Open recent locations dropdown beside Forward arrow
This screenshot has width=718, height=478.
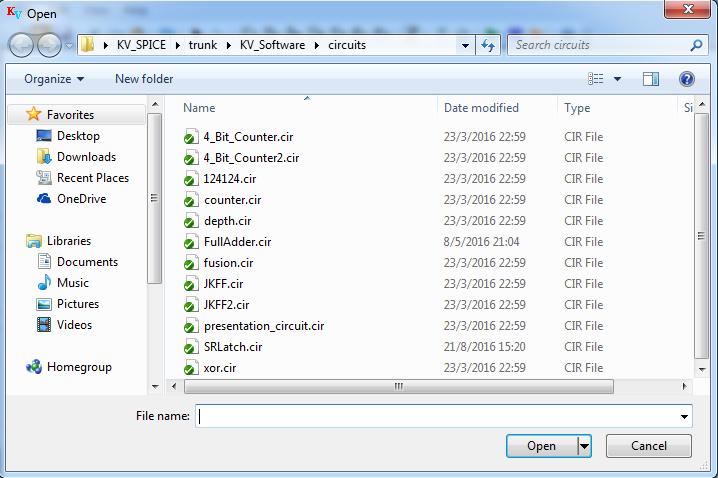pyautogui.click(x=69, y=46)
